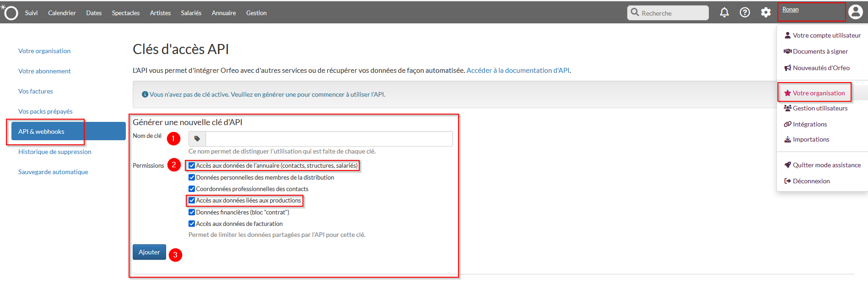Click the user avatar icon
This screenshot has width=868, height=285.
coord(855,12)
